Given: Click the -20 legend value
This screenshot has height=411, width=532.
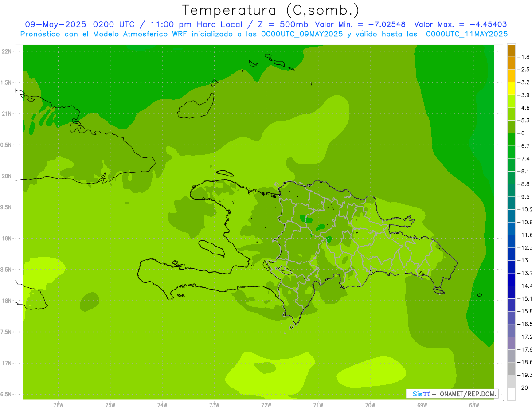Looking at the screenshot, I should pos(523,388).
